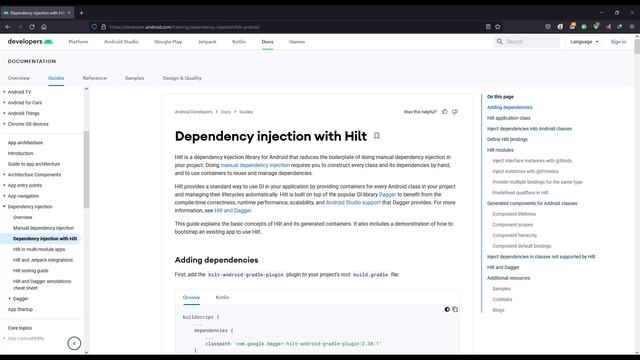Viewport: 640px width, 360px height.
Task: Bookmark this page with star icon
Action: tap(498, 27)
